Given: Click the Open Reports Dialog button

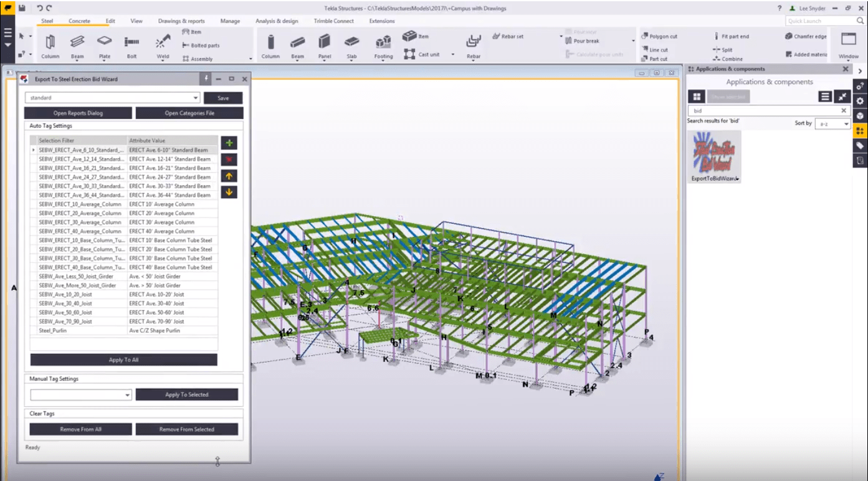Looking at the screenshot, I should (78, 113).
